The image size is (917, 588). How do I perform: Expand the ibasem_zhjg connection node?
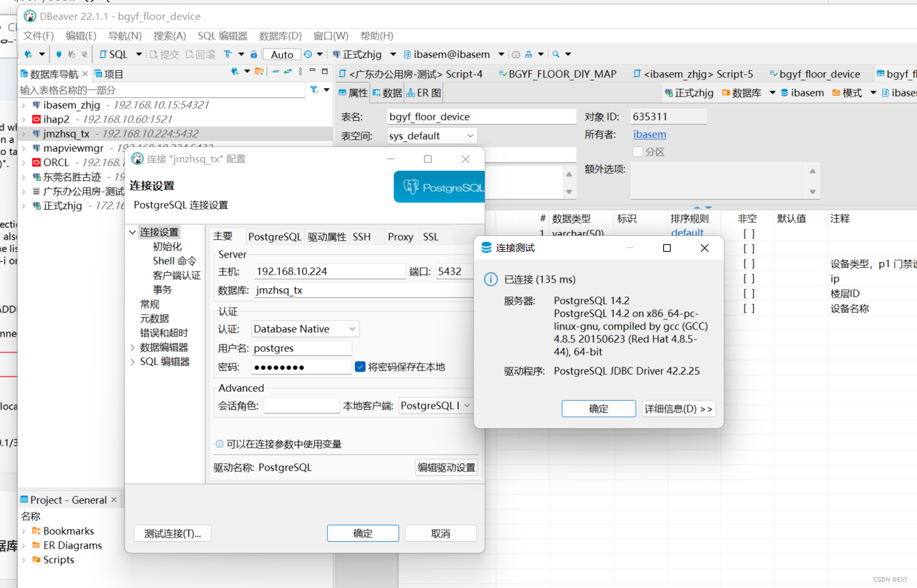(24, 105)
